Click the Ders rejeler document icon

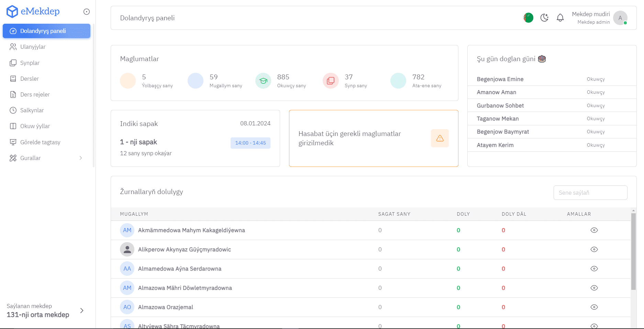[13, 94]
